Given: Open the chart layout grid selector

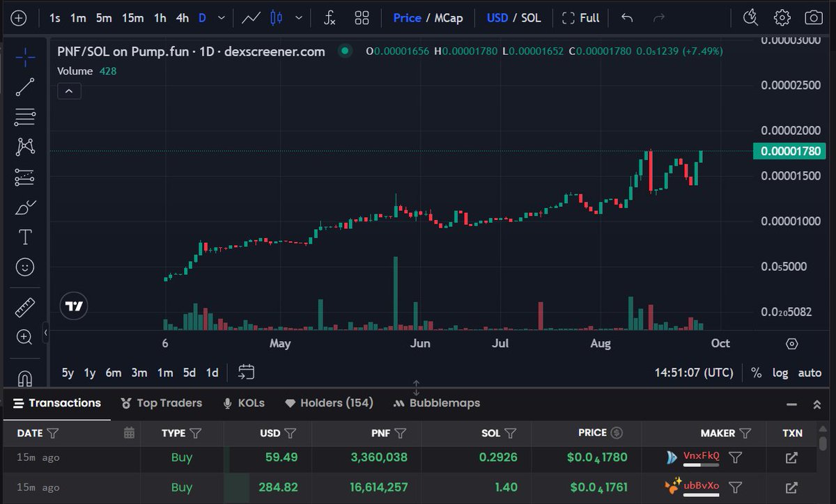Looking at the screenshot, I should (x=362, y=18).
